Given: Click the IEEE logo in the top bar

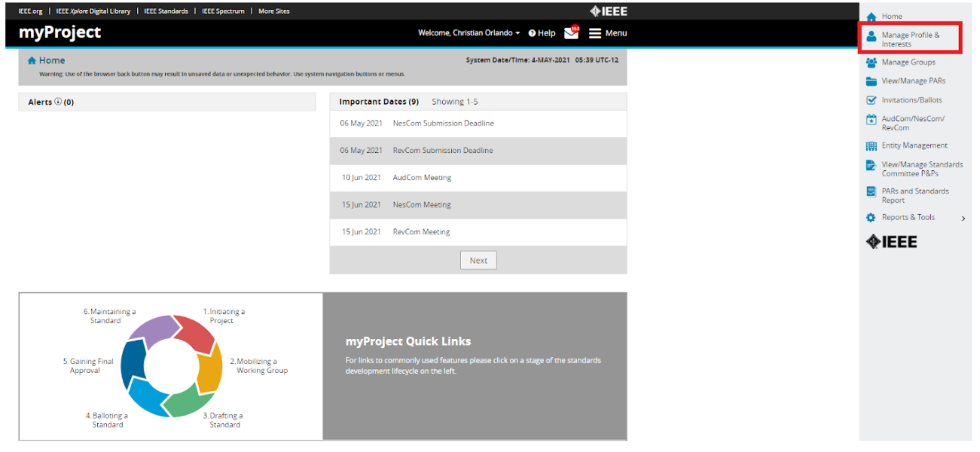Looking at the screenshot, I should (609, 11).
